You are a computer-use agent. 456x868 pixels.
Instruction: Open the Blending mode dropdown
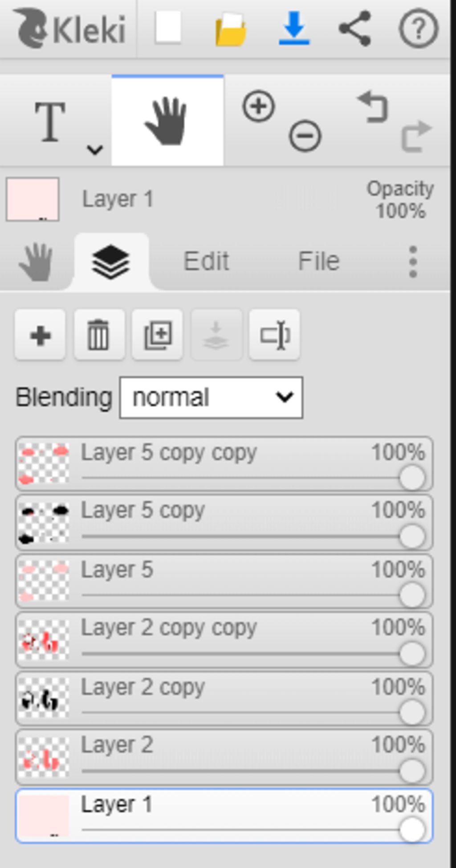211,397
